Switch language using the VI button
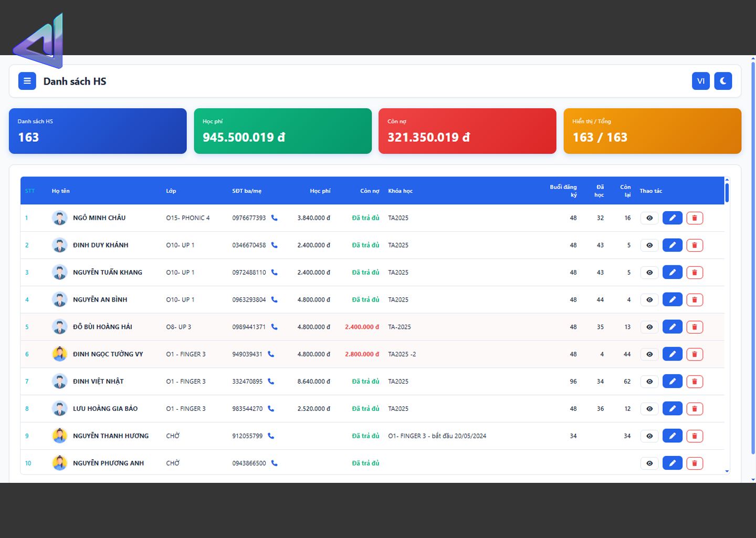 [700, 81]
